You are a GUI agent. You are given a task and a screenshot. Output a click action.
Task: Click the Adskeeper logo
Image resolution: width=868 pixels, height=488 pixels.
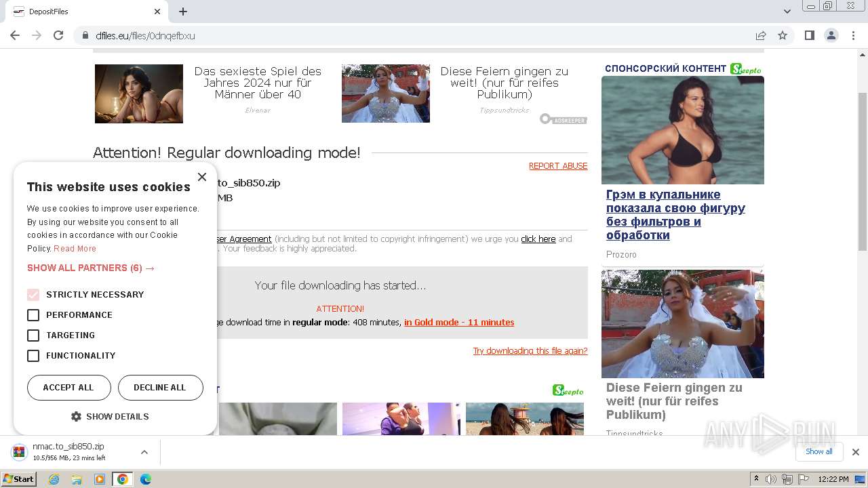[x=564, y=119]
